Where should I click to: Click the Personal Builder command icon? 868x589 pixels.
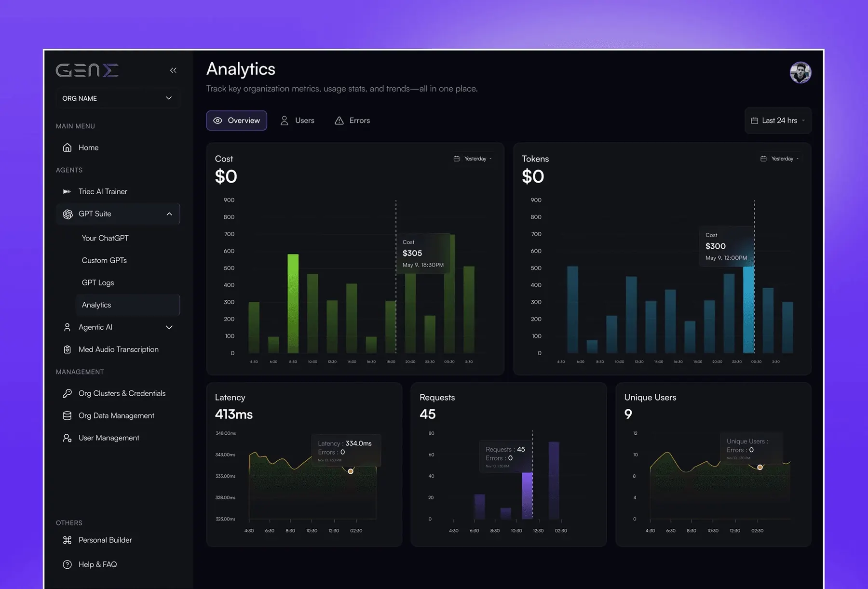click(x=68, y=540)
